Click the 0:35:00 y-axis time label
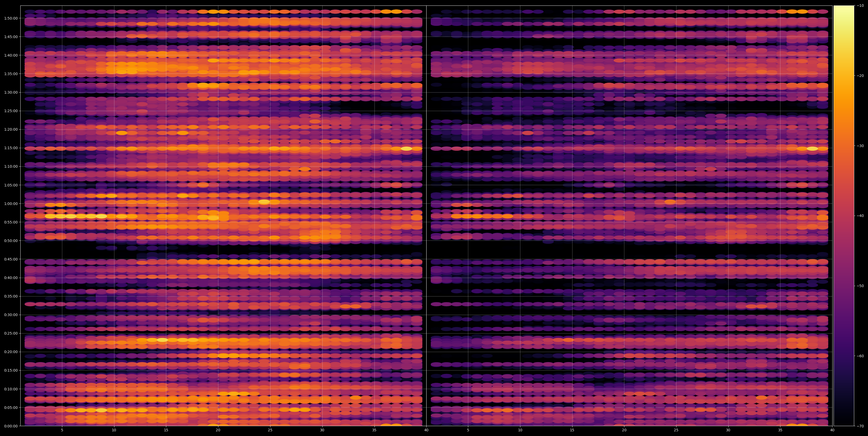 (x=11, y=296)
